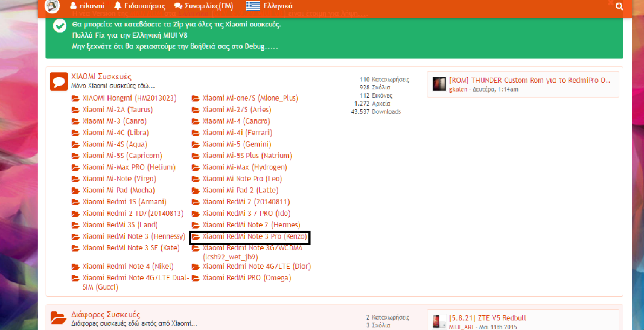Open Xiaomi Redmi Note 4G/LTE Dual-SIM (Gucci) folder
The height and width of the screenshot is (330, 644).
point(136,282)
